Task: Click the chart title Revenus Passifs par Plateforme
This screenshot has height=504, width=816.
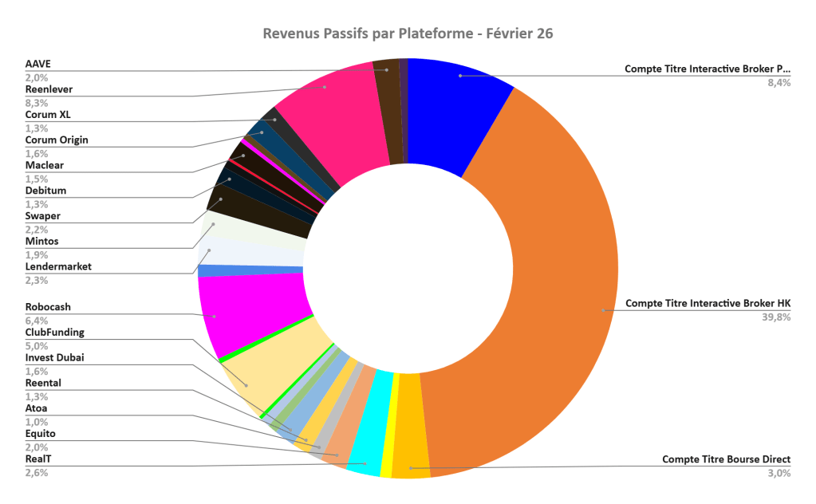Action: click(408, 33)
